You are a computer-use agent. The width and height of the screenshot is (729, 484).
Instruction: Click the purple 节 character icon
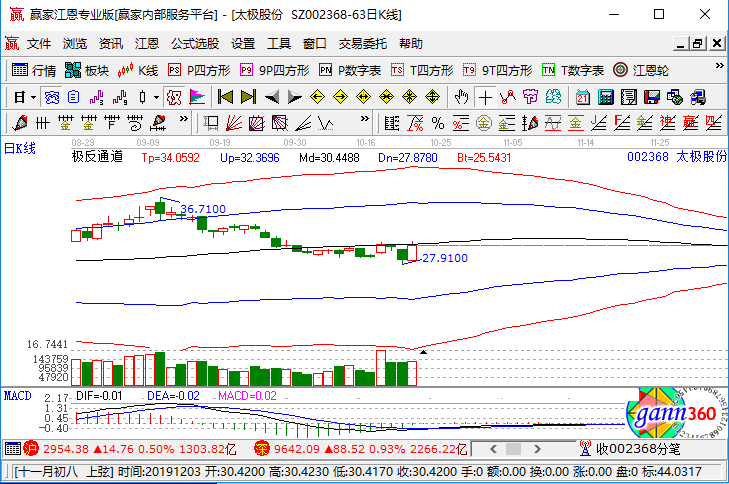pos(530,97)
